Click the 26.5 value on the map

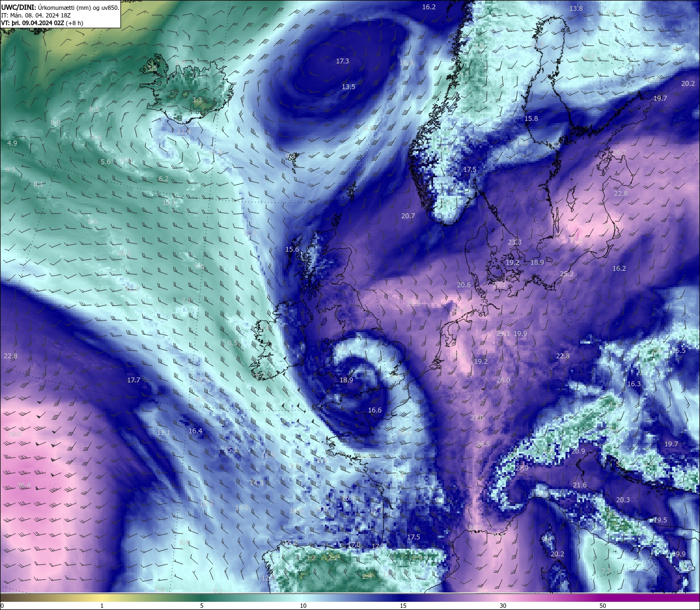click(483, 444)
